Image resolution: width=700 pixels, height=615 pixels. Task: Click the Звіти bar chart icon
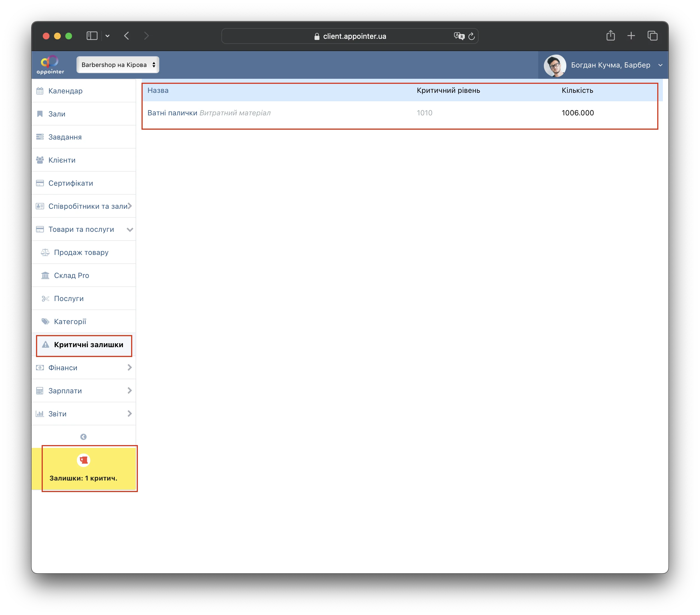(x=40, y=414)
